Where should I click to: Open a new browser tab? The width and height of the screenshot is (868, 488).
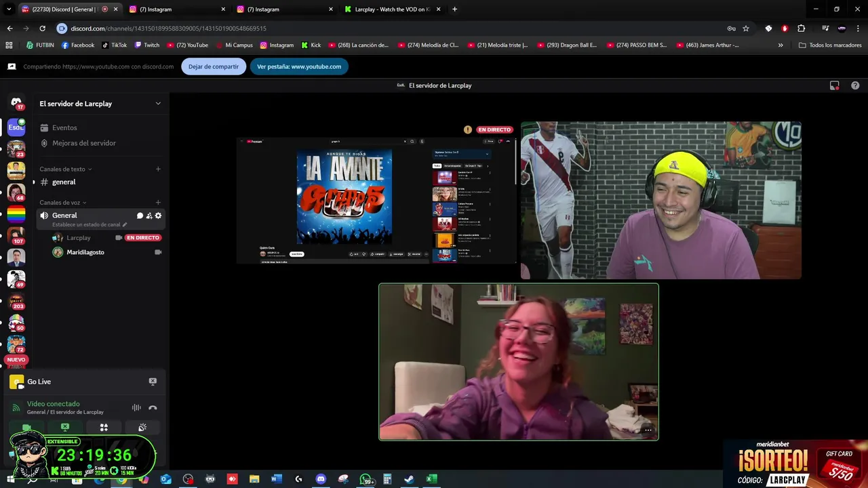[x=454, y=9]
